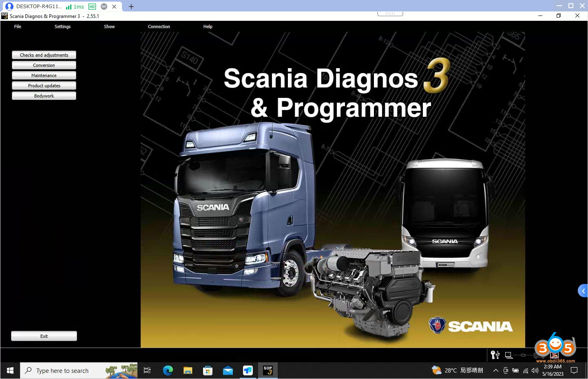This screenshot has width=588, height=379.
Task: Click the Checks and adjustments button
Action: click(44, 55)
